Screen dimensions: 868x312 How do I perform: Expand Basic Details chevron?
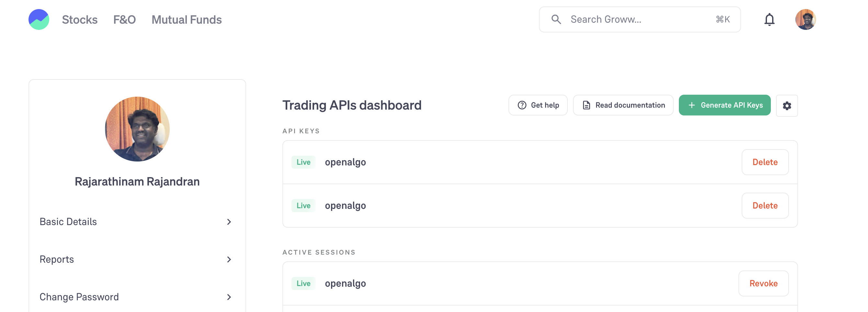coord(229,222)
